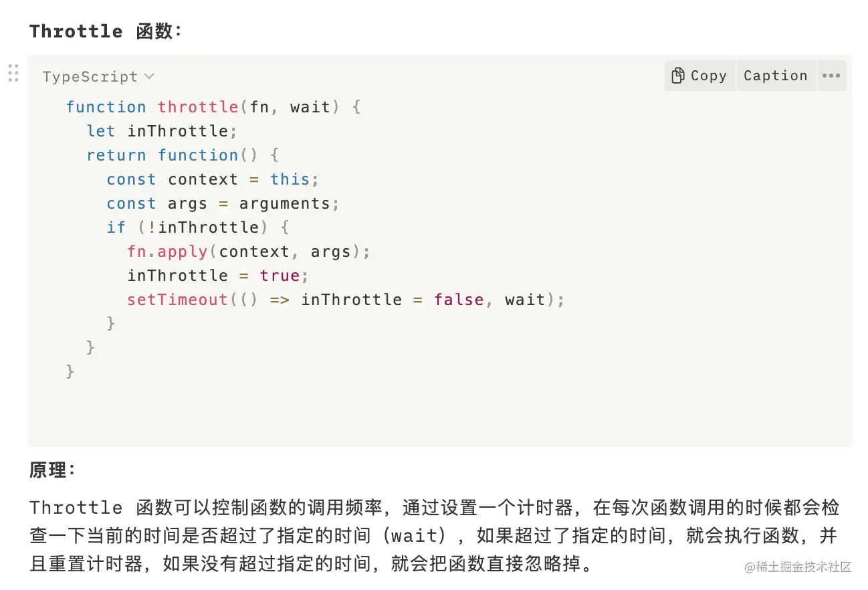Click the "Throttle 函数:" heading
Image resolution: width=868 pixels, height=590 pixels.
coord(105,31)
